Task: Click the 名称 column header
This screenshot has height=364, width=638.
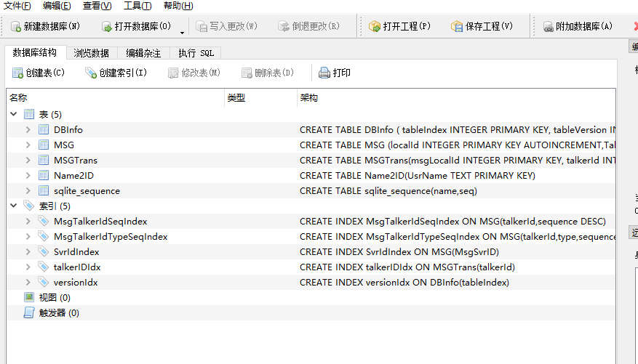Action: 116,98
